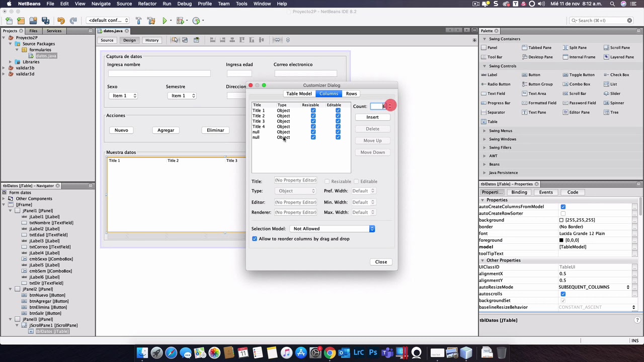Click the Profile Project toolbar icon

pos(196,21)
